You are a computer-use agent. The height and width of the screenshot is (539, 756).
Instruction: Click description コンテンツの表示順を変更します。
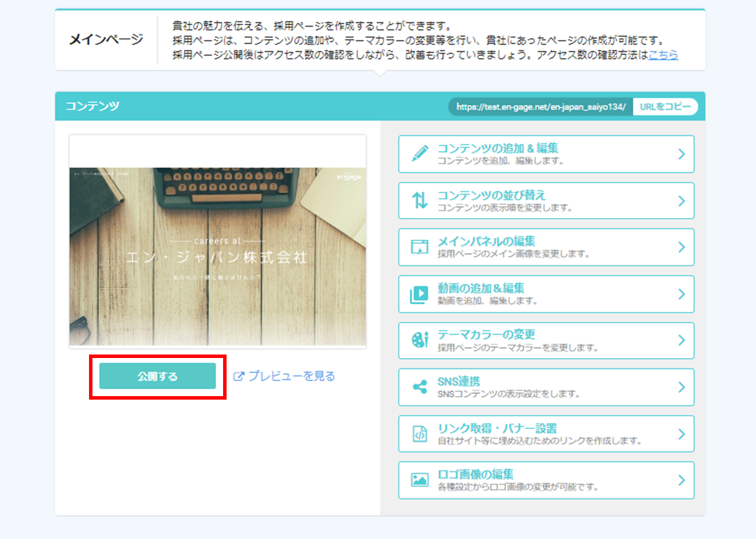505,208
